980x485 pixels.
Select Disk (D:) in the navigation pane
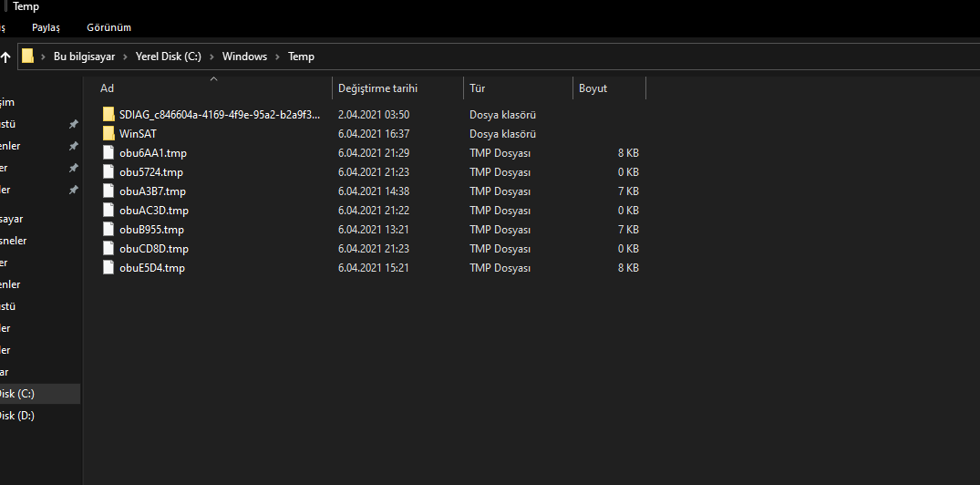coord(16,416)
